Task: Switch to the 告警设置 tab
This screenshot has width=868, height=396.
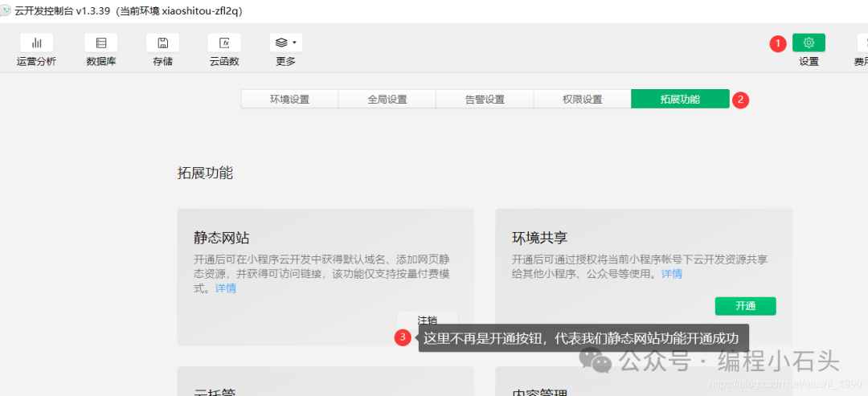Action: [485, 100]
